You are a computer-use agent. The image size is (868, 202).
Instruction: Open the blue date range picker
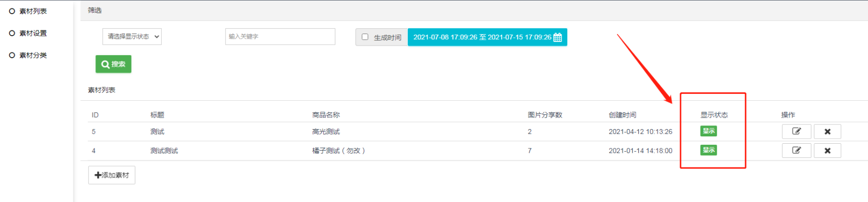click(x=488, y=37)
